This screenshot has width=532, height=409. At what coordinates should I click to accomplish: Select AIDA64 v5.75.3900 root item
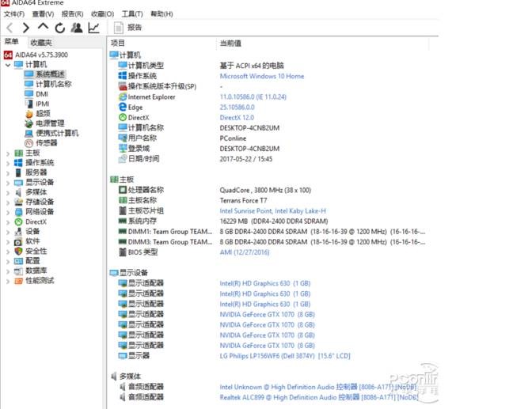[x=36, y=55]
